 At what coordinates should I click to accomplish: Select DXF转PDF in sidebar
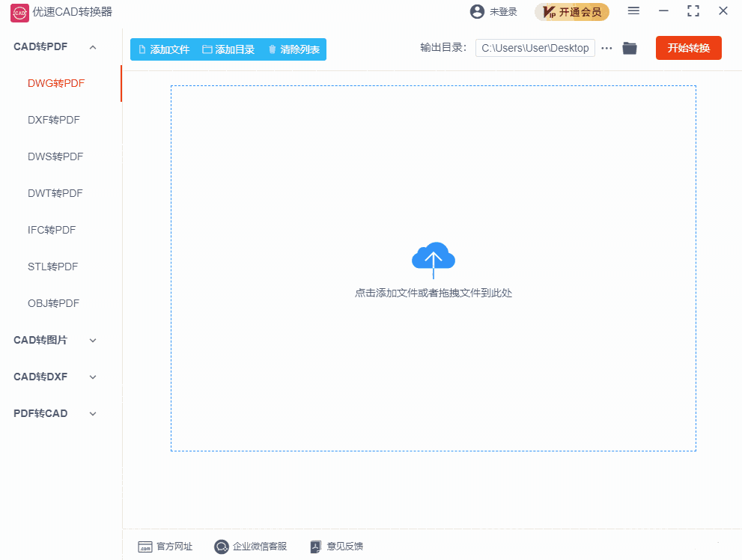[54, 120]
